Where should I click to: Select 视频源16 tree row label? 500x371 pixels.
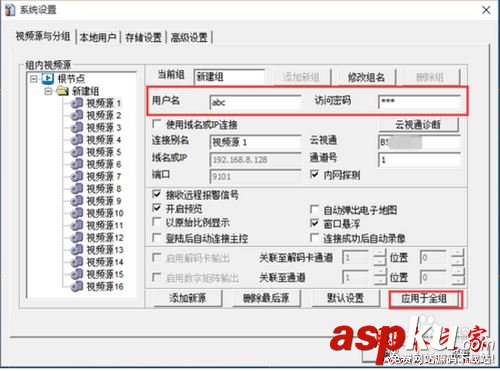(105, 286)
